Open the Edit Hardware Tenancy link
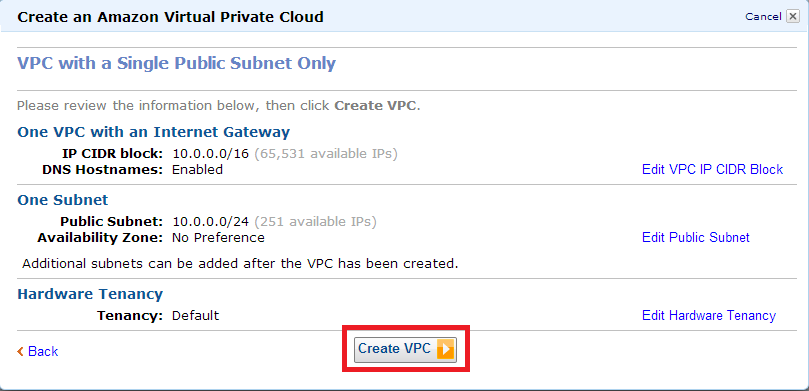This screenshot has width=809, height=391. pyautogui.click(x=708, y=315)
